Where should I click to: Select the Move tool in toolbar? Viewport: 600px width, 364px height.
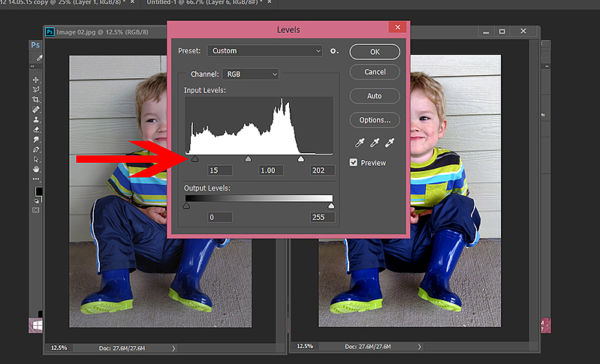(36, 80)
